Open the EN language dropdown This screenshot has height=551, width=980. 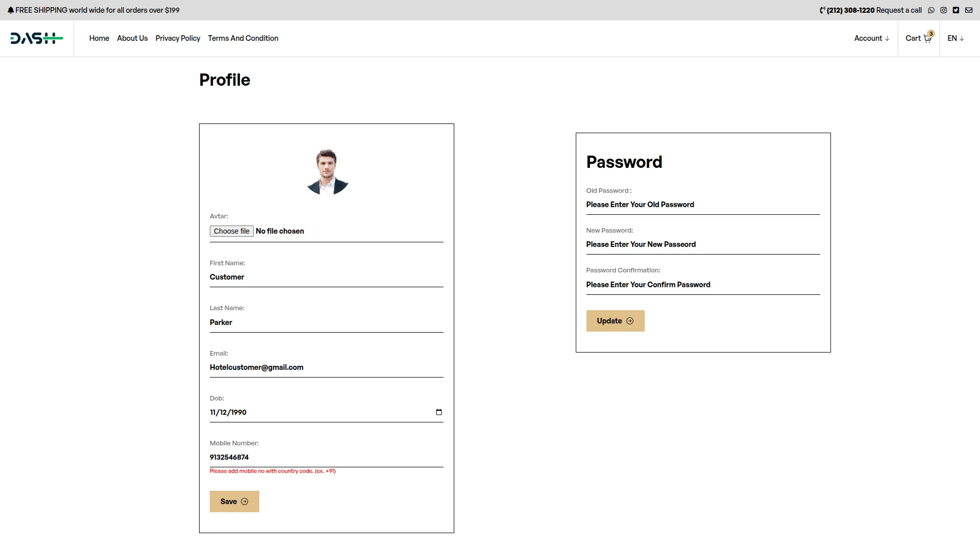pos(955,38)
